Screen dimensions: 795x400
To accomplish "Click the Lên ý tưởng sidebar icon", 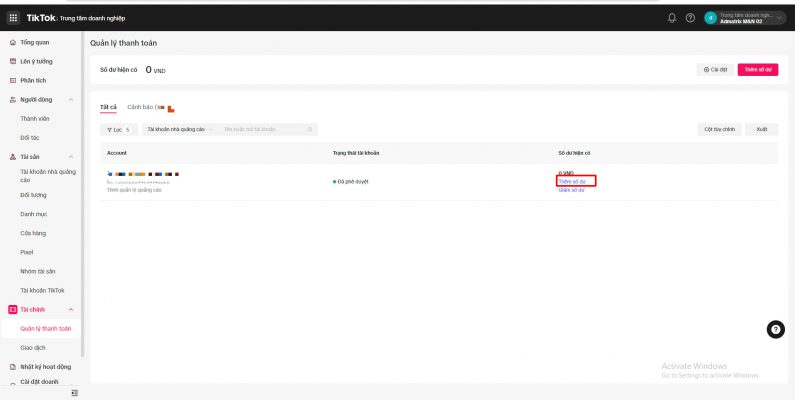I will point(12,61).
